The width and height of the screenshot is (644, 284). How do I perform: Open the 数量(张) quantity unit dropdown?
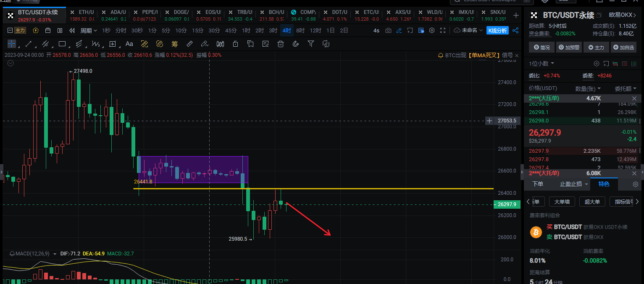coord(588,88)
